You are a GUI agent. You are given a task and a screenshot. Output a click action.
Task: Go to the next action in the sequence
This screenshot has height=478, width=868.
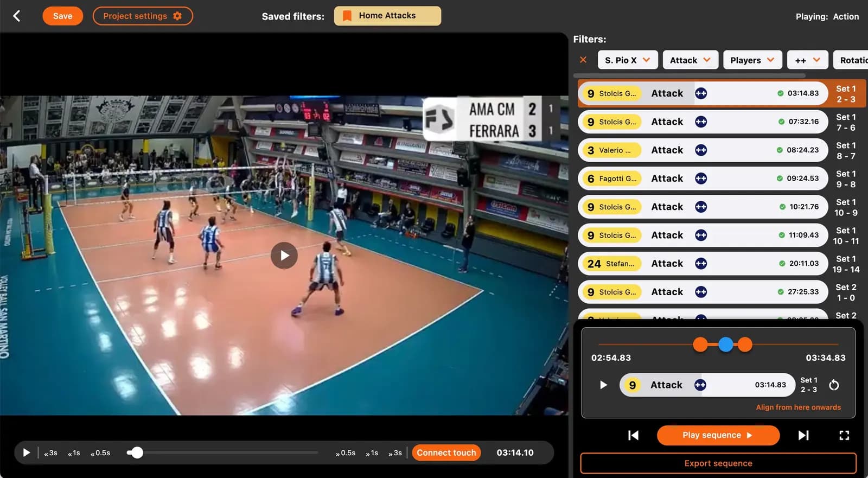(x=803, y=435)
